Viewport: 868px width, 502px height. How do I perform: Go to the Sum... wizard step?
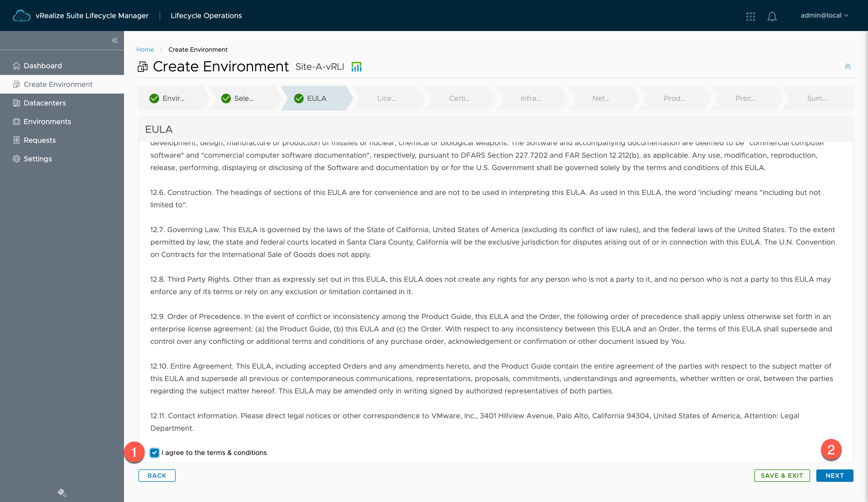[817, 98]
